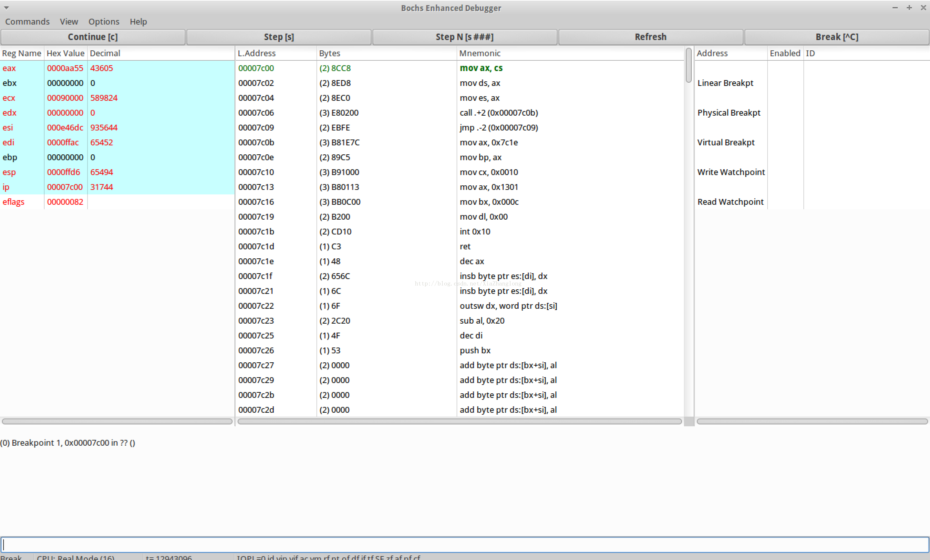Click the disassembly vertical scrollbar thumb
The height and width of the screenshot is (560, 930).
click(x=688, y=65)
